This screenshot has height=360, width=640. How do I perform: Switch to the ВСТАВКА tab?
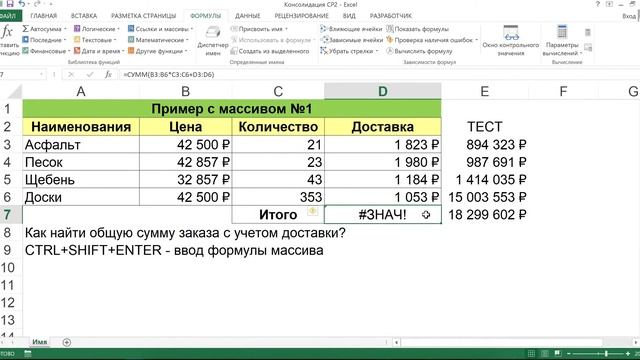point(84,16)
